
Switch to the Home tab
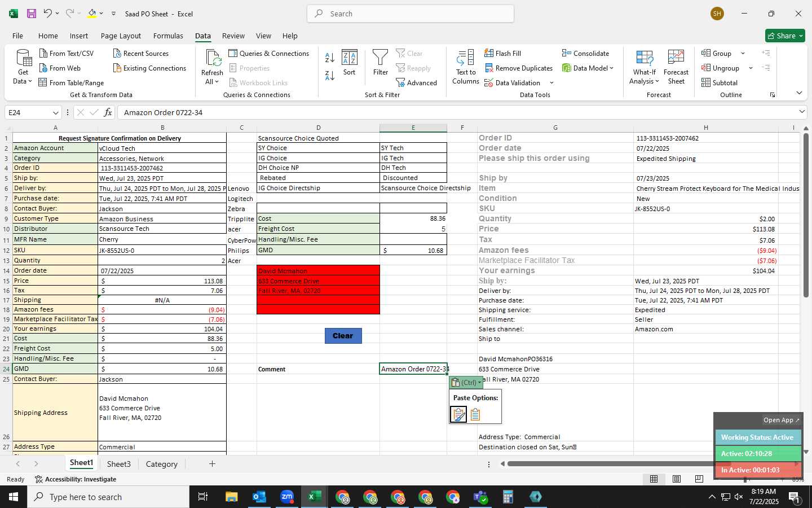tap(48, 36)
